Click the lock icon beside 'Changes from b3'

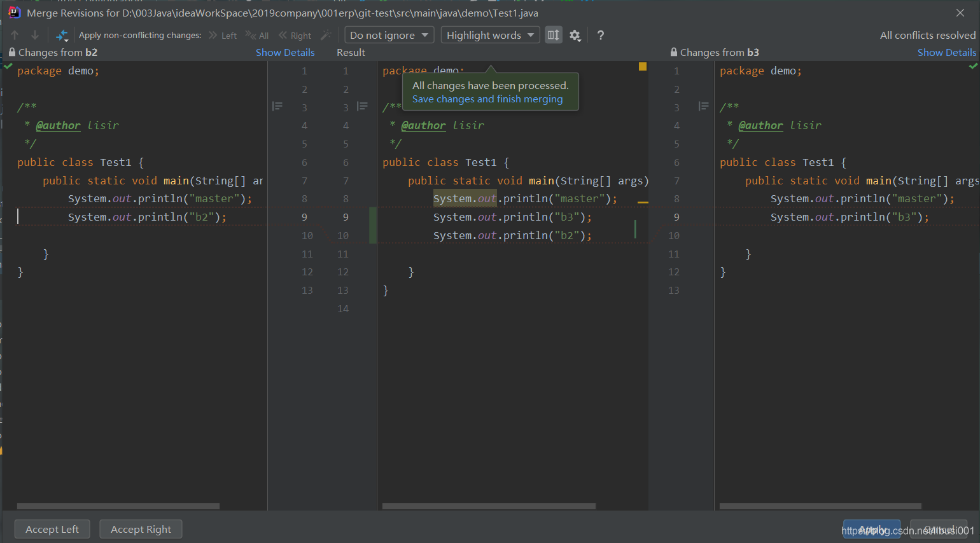[674, 52]
